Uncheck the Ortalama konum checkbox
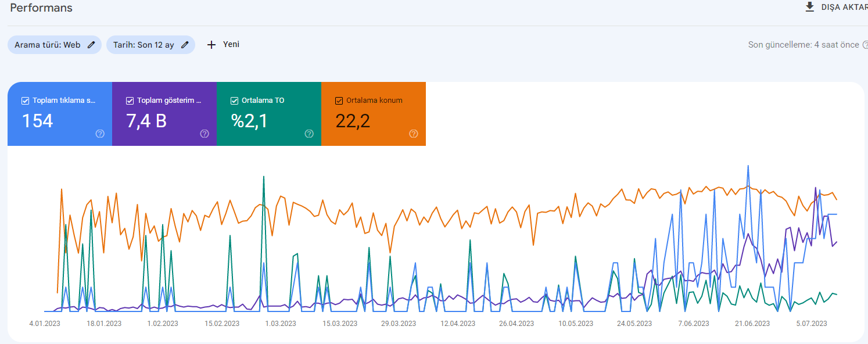 point(339,101)
